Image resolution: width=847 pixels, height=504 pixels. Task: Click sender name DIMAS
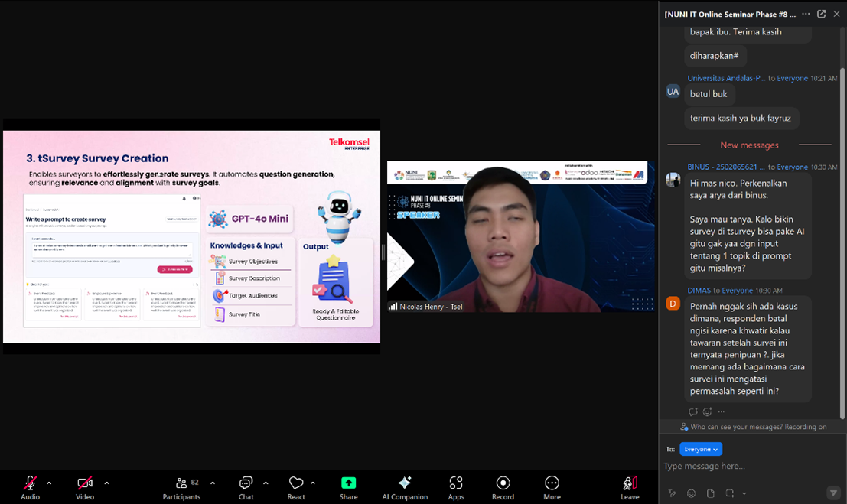click(699, 290)
